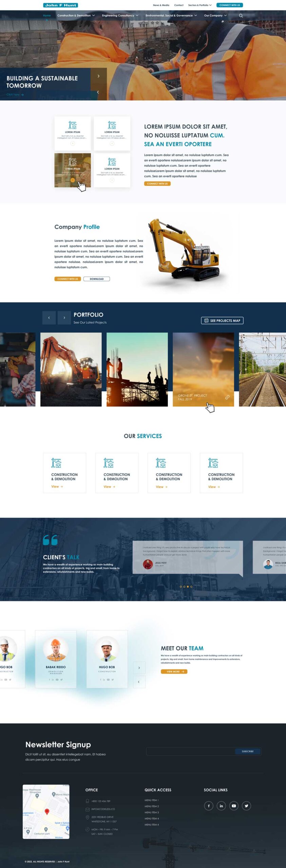The image size is (286, 868).
Task: Click Babak Riddo's Facebook icon
Action: pos(50,679)
